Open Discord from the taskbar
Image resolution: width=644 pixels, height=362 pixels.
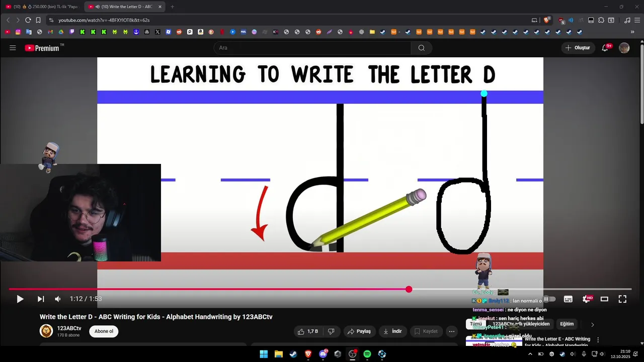tap(323, 354)
